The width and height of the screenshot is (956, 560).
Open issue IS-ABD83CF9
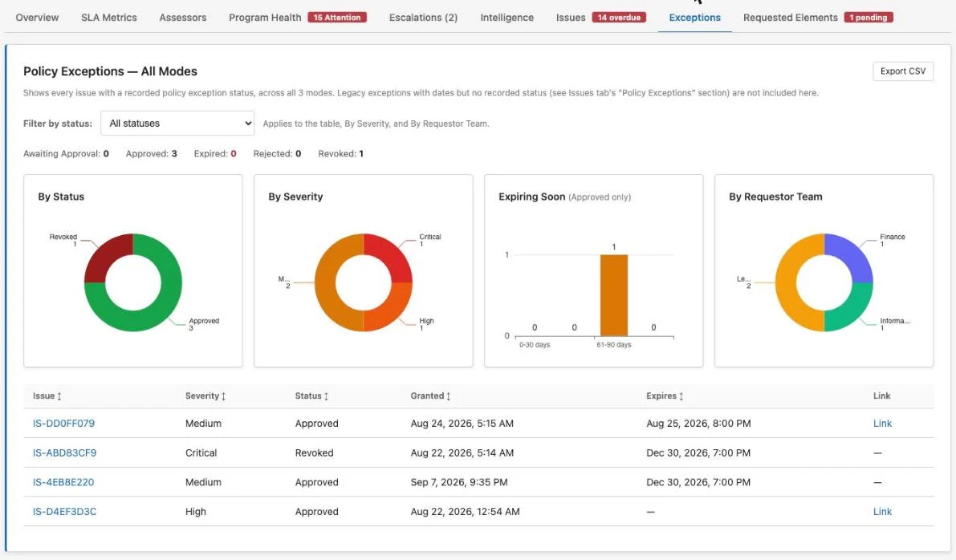click(x=65, y=452)
